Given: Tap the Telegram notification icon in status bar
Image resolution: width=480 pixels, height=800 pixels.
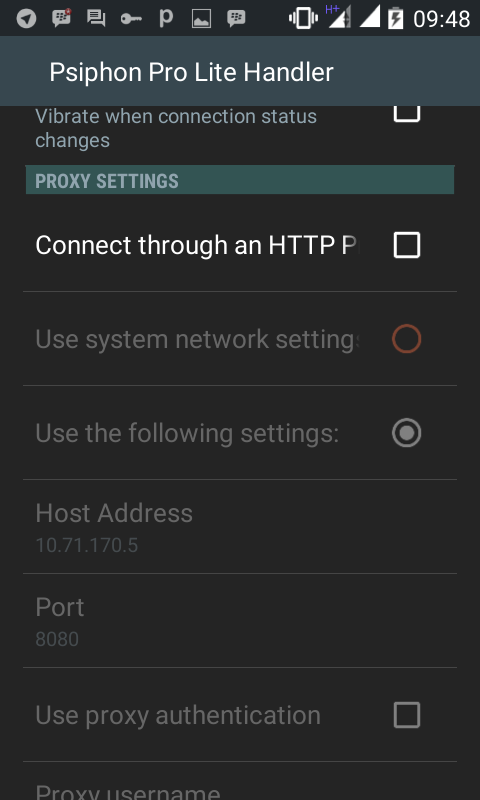Looking at the screenshot, I should [27, 19].
